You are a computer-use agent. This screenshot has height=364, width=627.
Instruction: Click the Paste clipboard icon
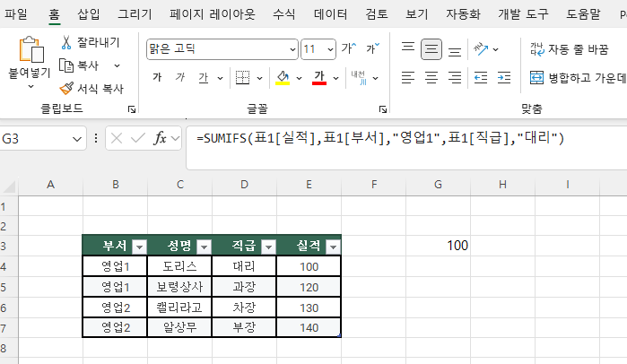pos(31,49)
